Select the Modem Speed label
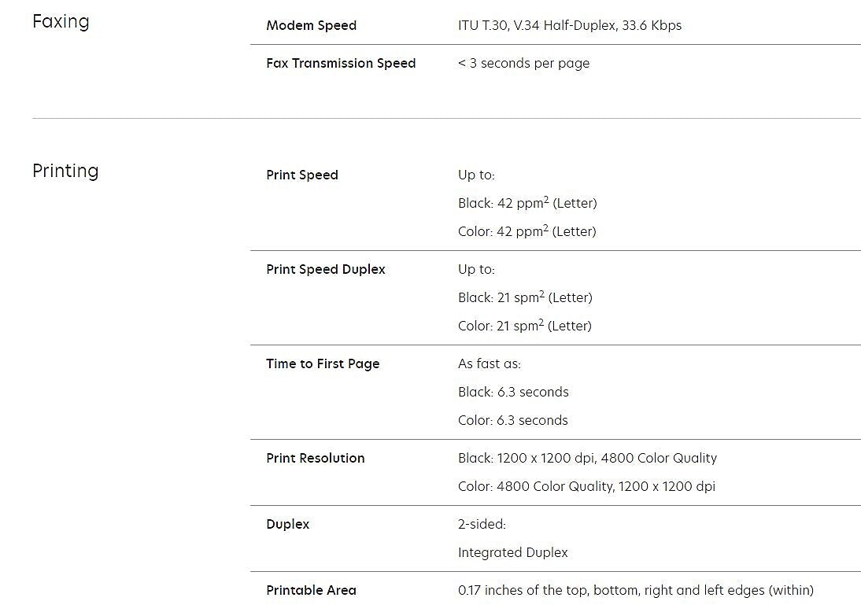 click(311, 25)
